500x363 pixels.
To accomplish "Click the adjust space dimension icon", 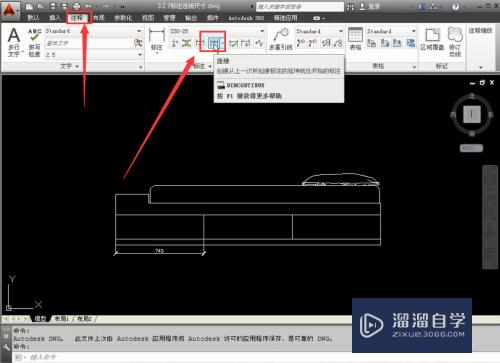I will point(186,43).
